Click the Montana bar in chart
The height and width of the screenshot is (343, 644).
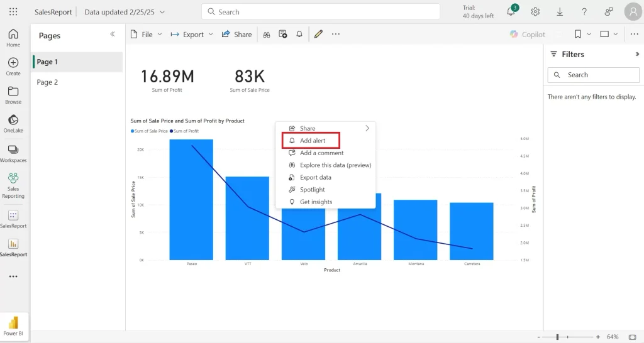415,230
